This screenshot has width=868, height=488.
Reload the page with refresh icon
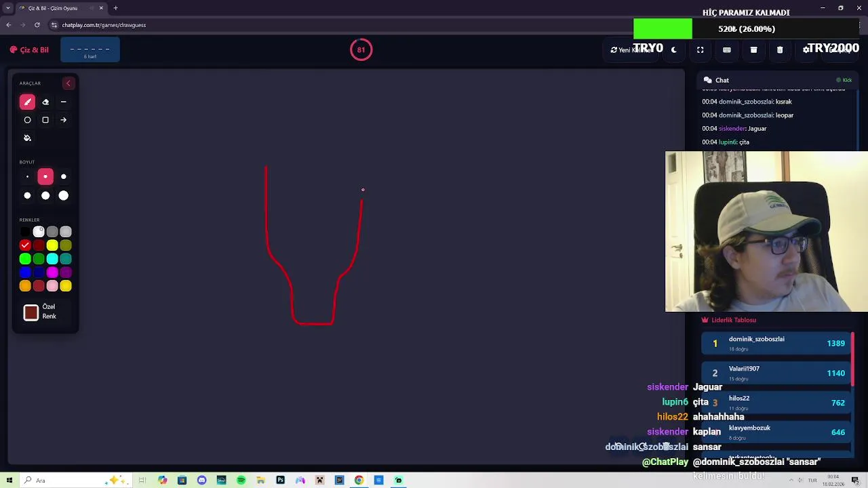pyautogui.click(x=37, y=25)
